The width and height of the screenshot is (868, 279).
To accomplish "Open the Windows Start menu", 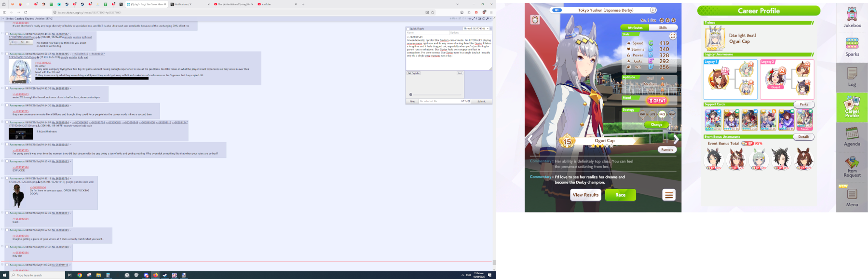I will (4, 275).
